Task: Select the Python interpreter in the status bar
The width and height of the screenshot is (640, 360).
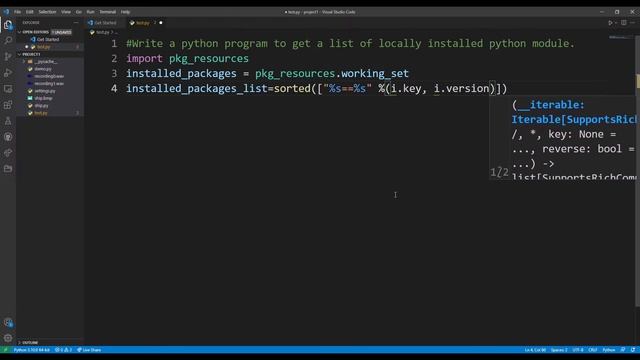Action: coord(31,350)
